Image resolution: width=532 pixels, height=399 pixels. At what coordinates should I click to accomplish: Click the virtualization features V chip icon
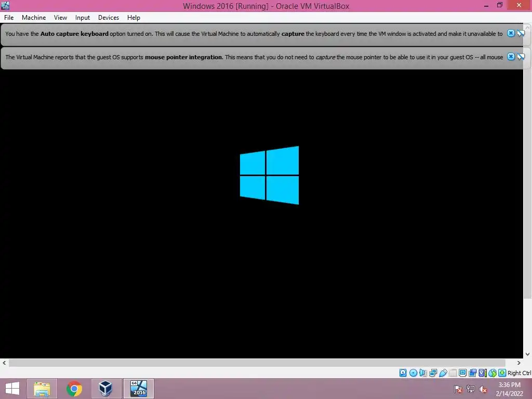(483, 373)
